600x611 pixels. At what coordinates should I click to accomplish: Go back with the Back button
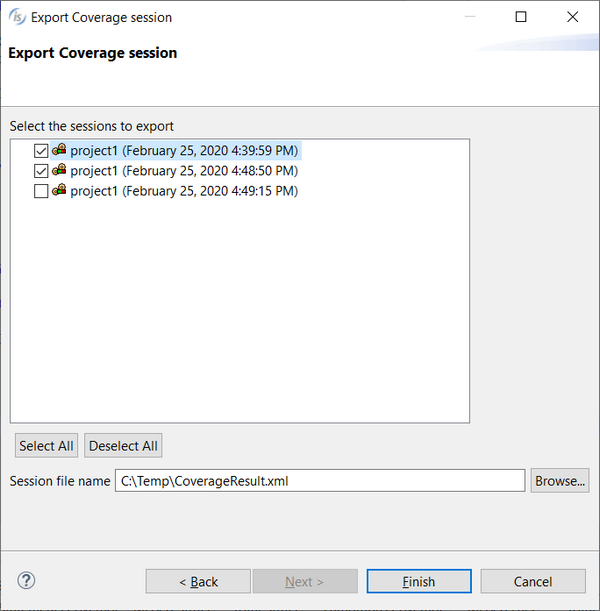198,581
